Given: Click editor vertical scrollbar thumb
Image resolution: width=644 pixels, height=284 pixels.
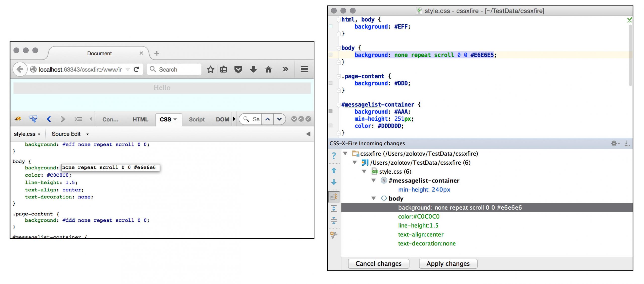Looking at the screenshot, I should coord(630,55).
